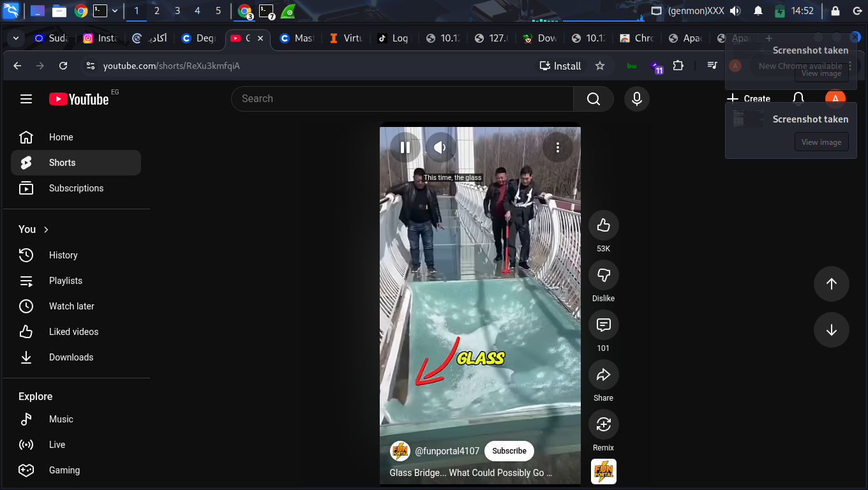Subscribe to @funportal4107
868x490 pixels.
509,451
